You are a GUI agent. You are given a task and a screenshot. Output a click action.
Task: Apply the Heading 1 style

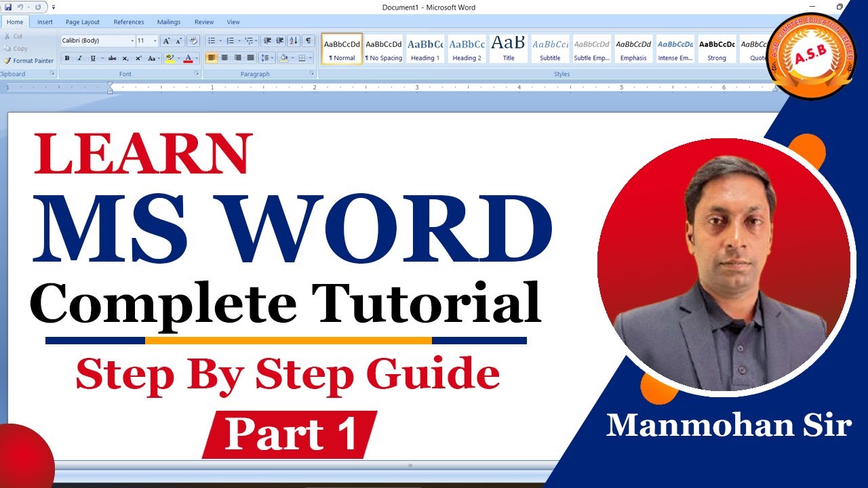[425, 49]
